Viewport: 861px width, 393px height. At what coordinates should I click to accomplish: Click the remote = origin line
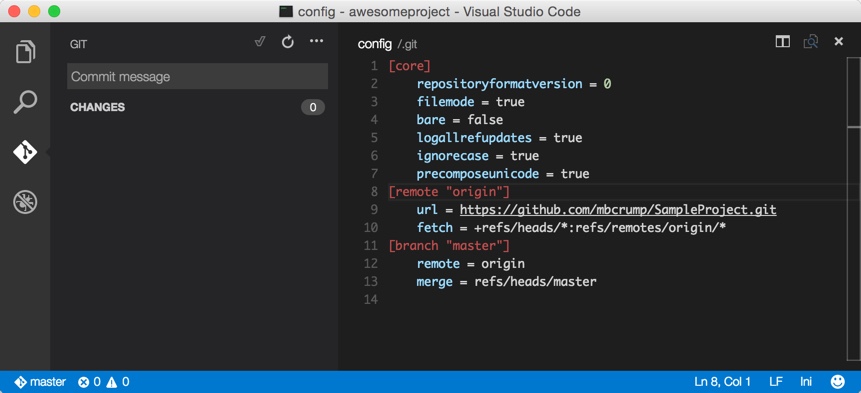click(x=471, y=263)
